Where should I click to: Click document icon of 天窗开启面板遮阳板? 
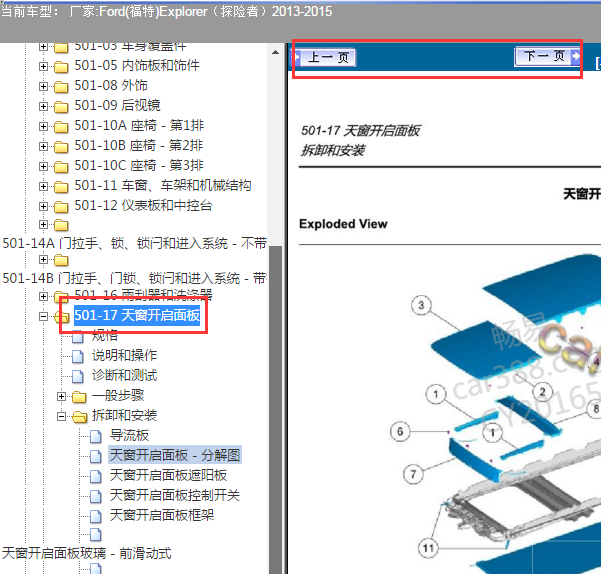click(96, 476)
